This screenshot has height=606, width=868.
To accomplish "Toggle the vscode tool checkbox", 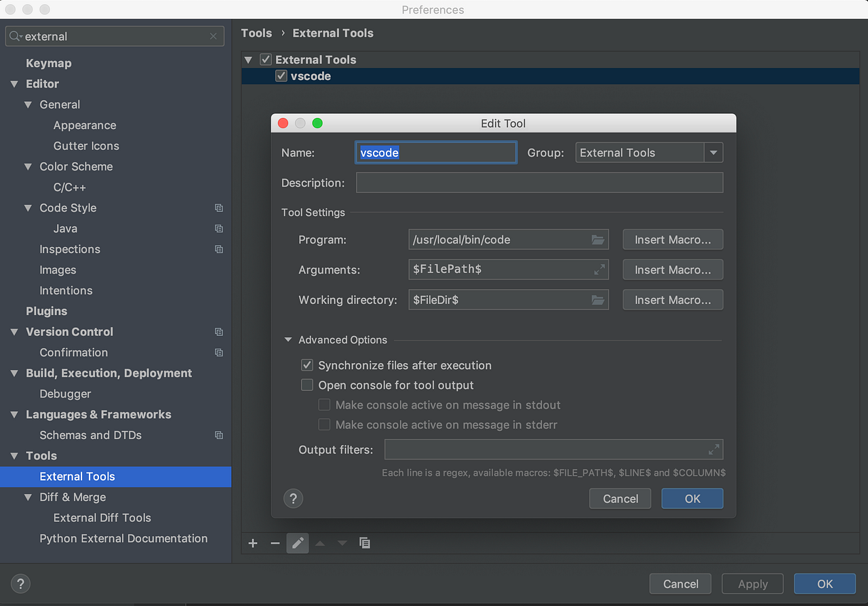I will click(281, 76).
